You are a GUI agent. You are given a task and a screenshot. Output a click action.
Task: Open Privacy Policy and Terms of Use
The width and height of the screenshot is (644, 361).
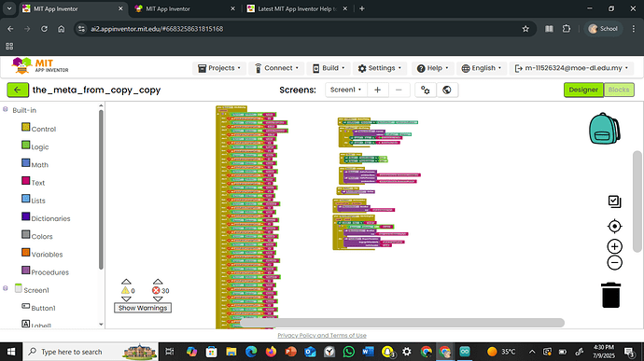322,336
